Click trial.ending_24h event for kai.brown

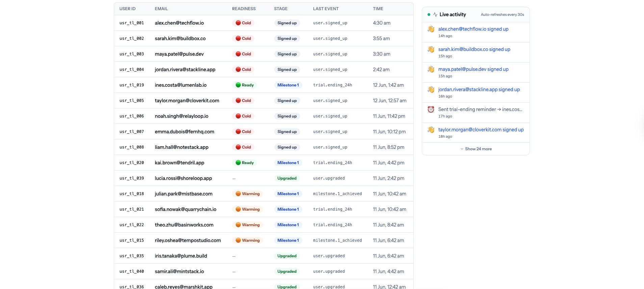click(x=333, y=163)
